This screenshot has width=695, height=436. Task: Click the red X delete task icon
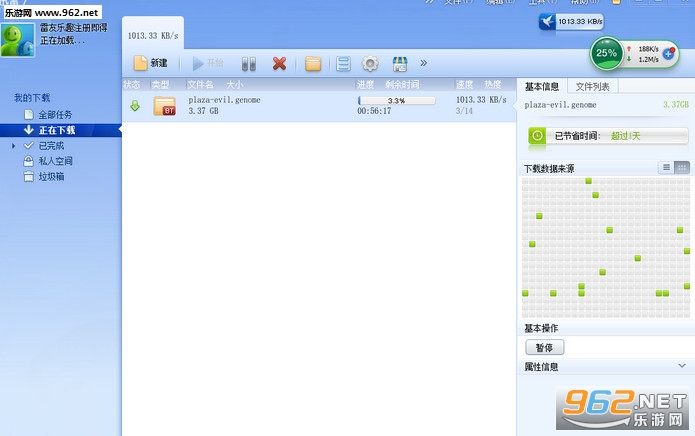point(279,63)
